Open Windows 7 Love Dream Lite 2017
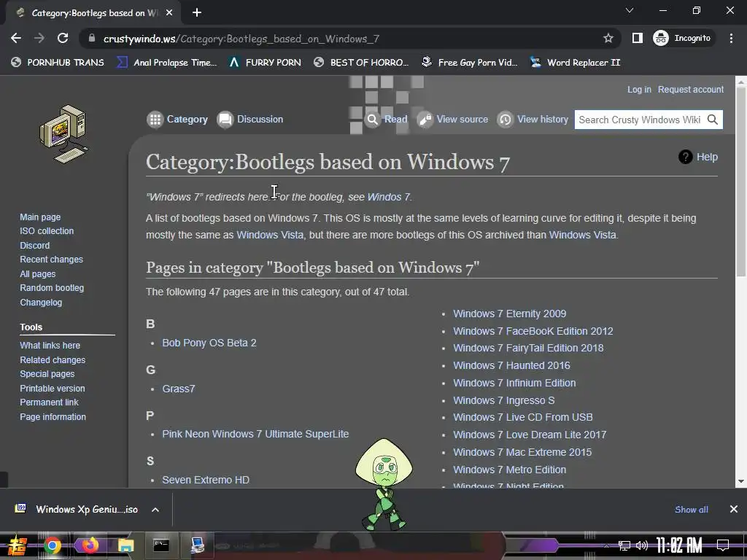This screenshot has width=747, height=560. 530,435
